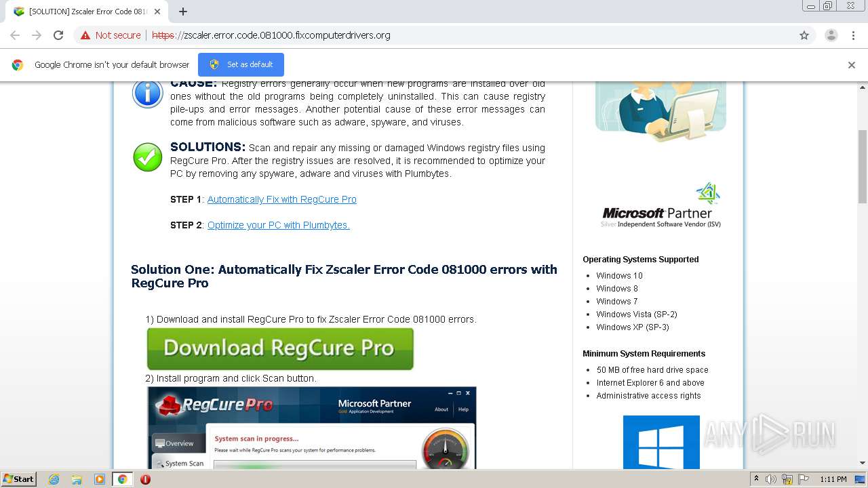Image resolution: width=868 pixels, height=488 pixels.
Task: Launch Internet Explorer from taskbar
Action: pyautogui.click(x=54, y=479)
